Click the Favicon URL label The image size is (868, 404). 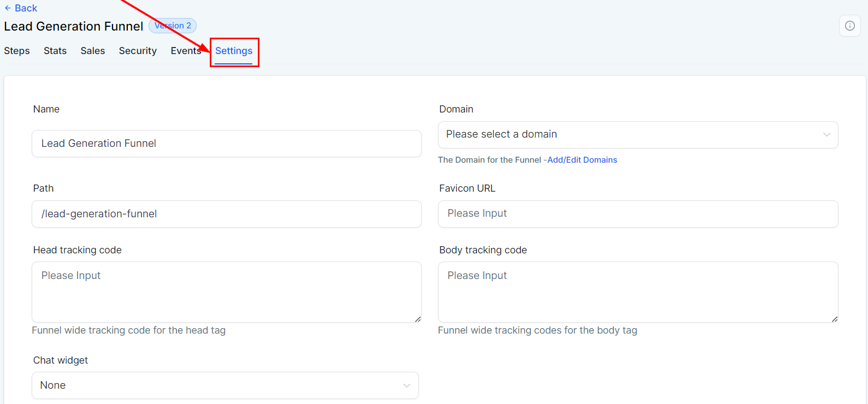coord(467,188)
